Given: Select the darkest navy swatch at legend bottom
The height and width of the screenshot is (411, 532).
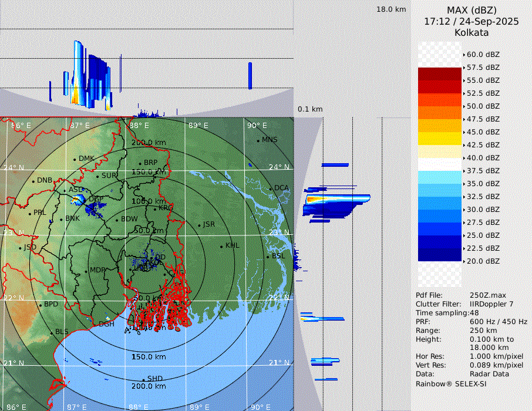Looking at the screenshot, I should click(x=440, y=255).
